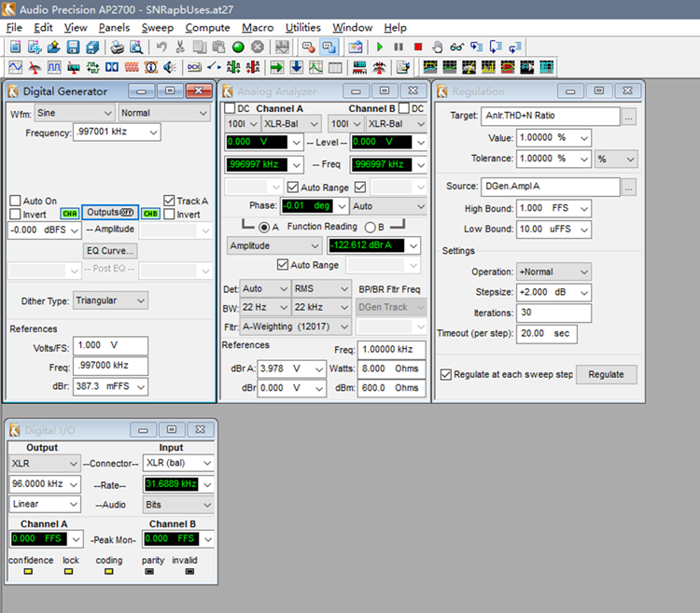Open the Analog Generator sine wave panel icon

point(15,67)
